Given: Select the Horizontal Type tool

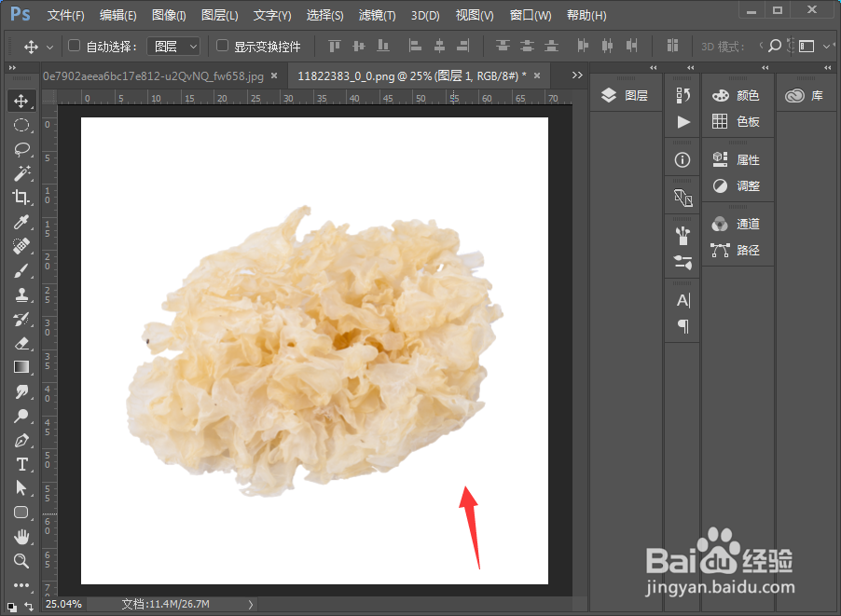Looking at the screenshot, I should click(21, 464).
